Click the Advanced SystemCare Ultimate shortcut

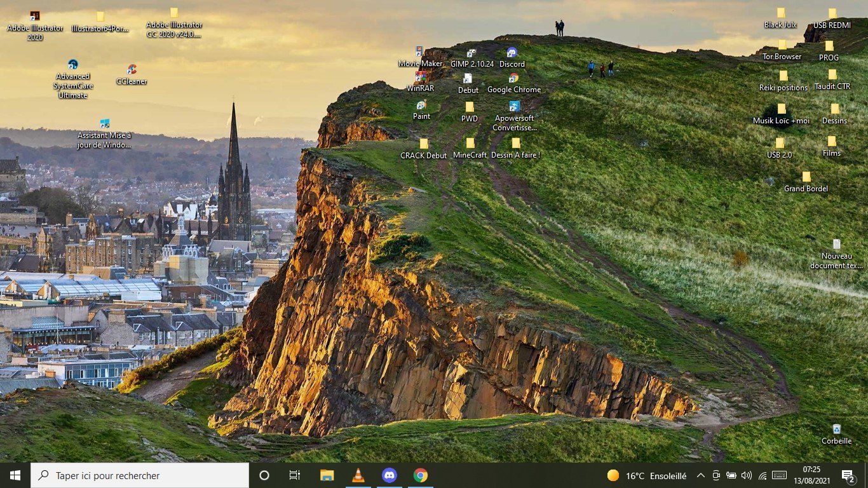[72, 65]
